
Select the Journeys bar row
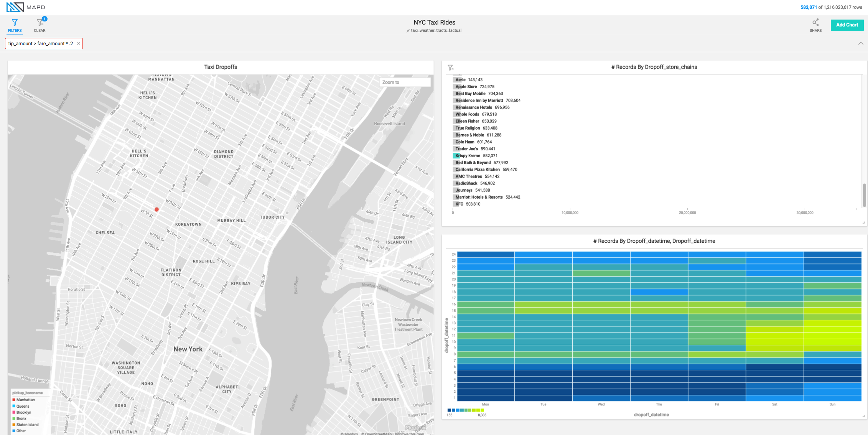[x=472, y=190]
